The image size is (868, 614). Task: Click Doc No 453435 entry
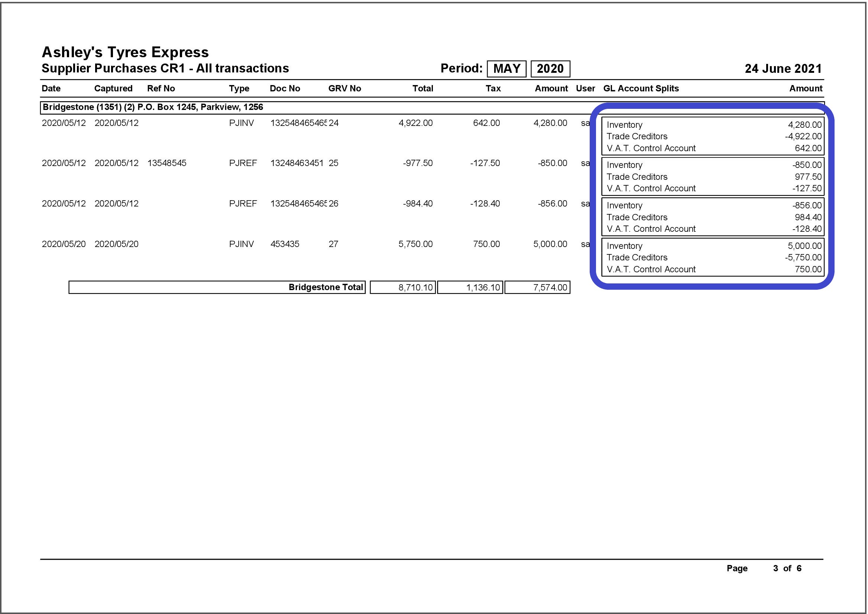(x=285, y=244)
